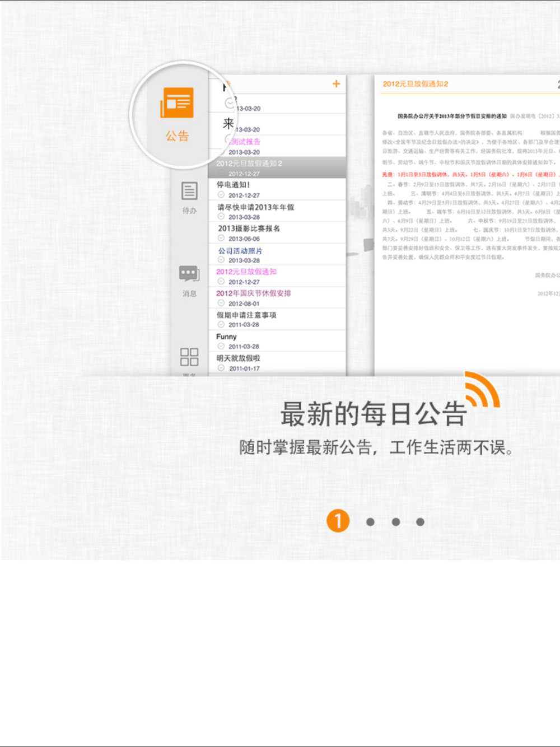This screenshot has height=747, width=560.
Task: Click the headline 最新的每日公告
Action: click(374, 414)
